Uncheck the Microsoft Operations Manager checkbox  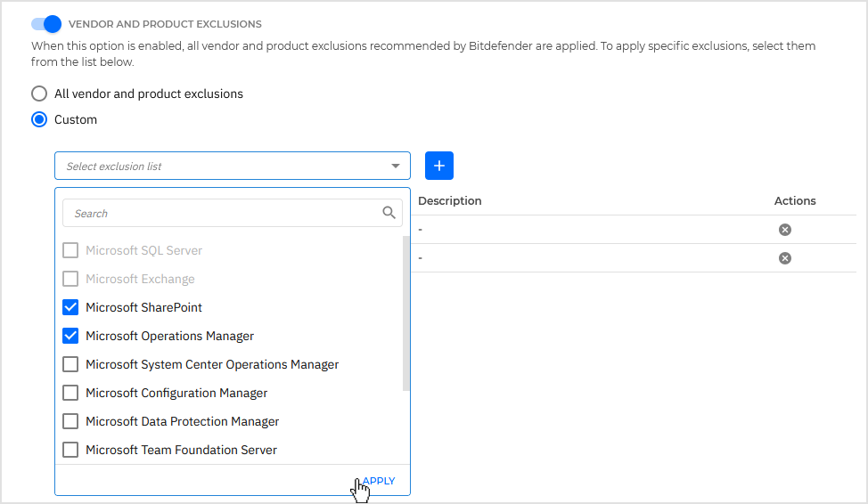click(70, 336)
